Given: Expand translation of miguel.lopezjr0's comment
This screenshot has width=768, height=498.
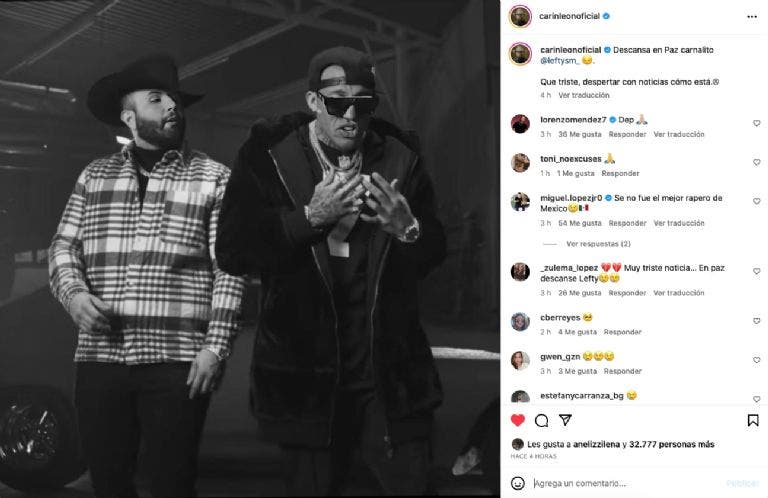Looking at the screenshot, I should (679, 223).
